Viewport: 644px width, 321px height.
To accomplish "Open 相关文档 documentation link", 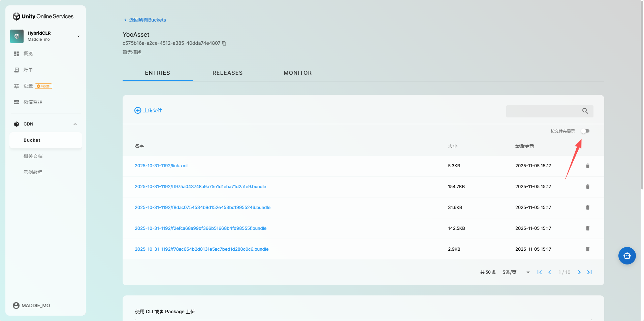I will tap(33, 156).
